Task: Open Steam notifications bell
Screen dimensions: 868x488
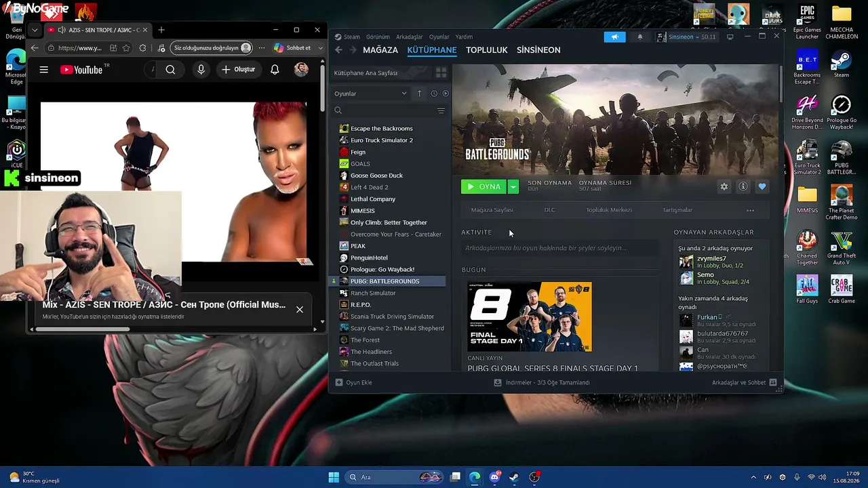Action: pos(639,37)
